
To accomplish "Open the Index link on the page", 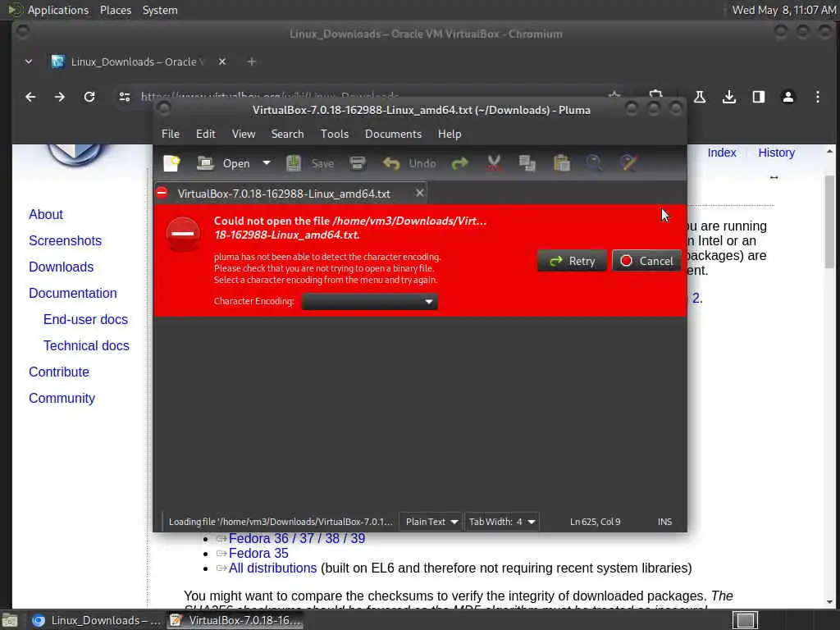I will click(722, 153).
